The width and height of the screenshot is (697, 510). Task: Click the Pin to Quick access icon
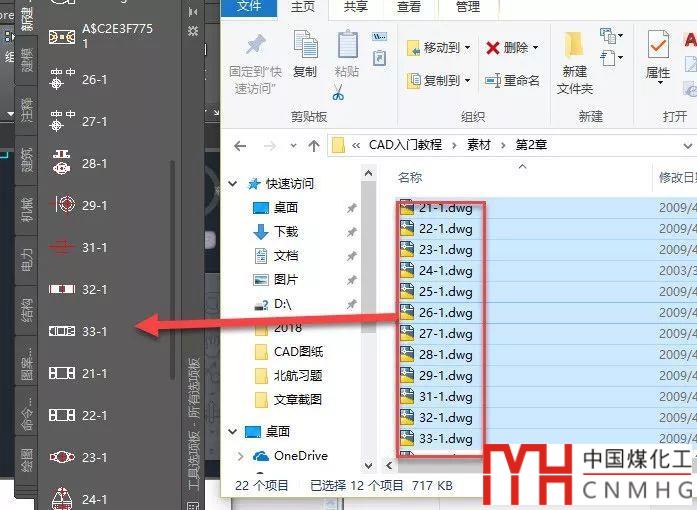point(255,46)
